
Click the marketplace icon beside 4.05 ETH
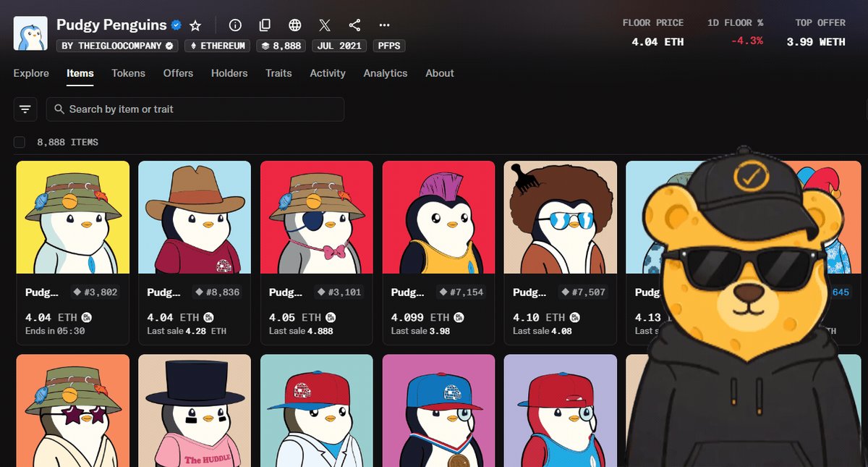click(x=331, y=317)
